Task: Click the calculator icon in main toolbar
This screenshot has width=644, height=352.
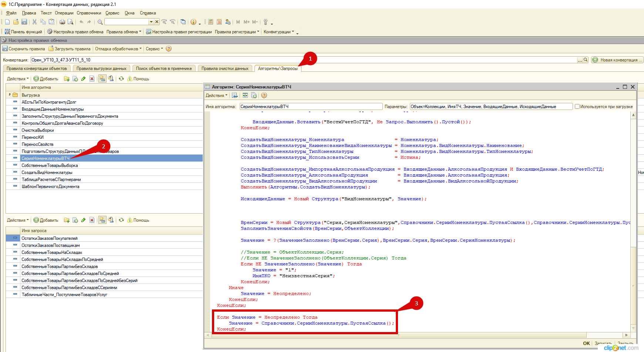Action: (x=211, y=22)
